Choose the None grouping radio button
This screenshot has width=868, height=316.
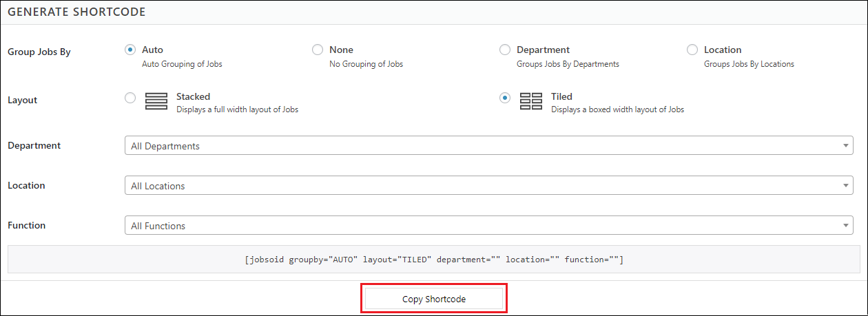(x=318, y=50)
